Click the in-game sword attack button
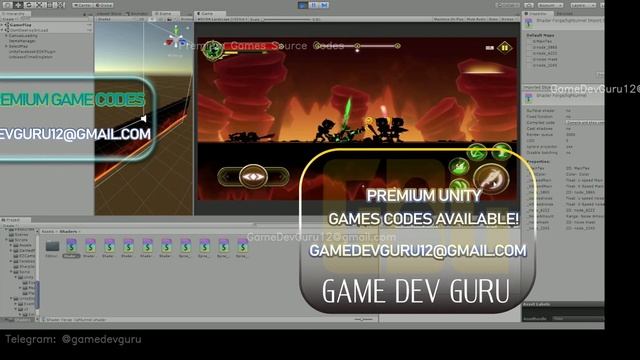640x360 pixels. click(491, 179)
